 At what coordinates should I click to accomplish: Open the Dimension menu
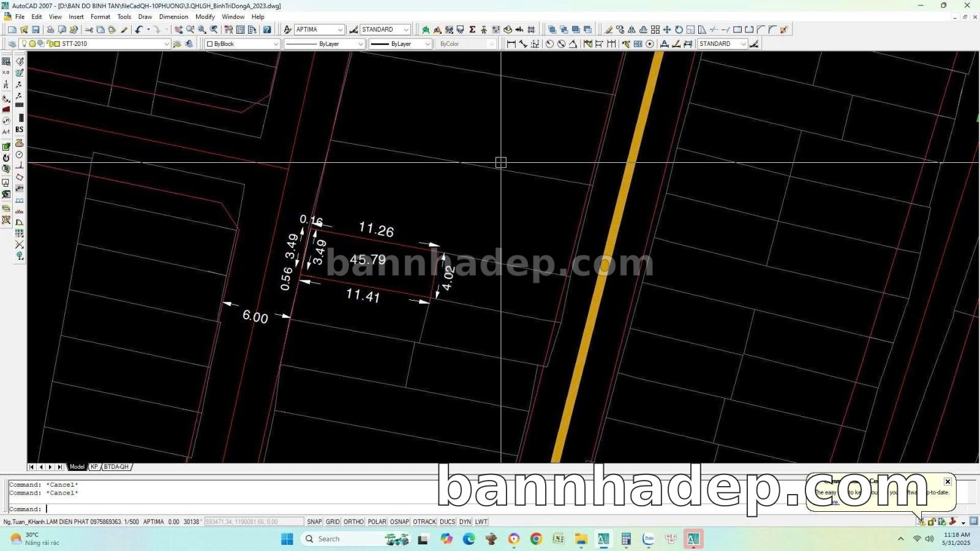coord(173,17)
